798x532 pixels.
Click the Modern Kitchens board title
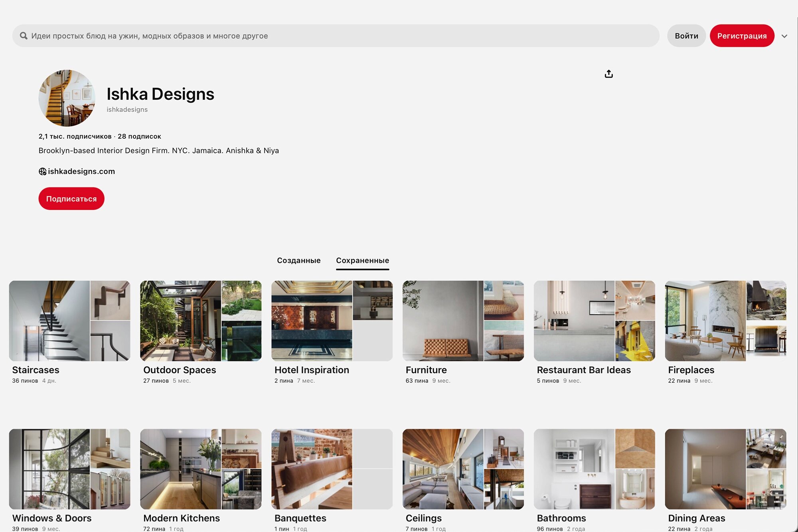182,518
